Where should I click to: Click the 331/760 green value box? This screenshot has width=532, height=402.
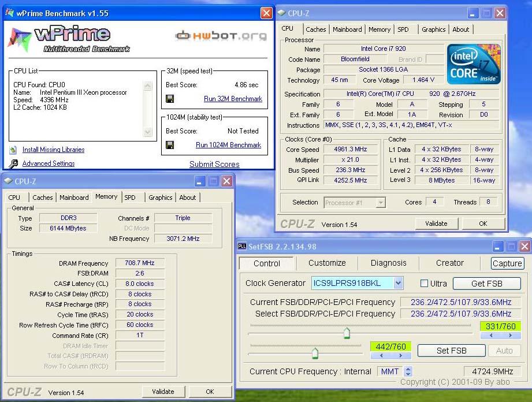coord(500,326)
